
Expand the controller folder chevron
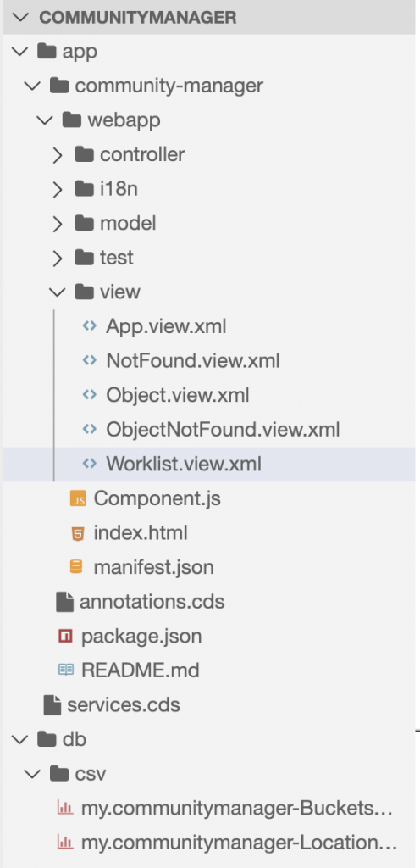57,155
